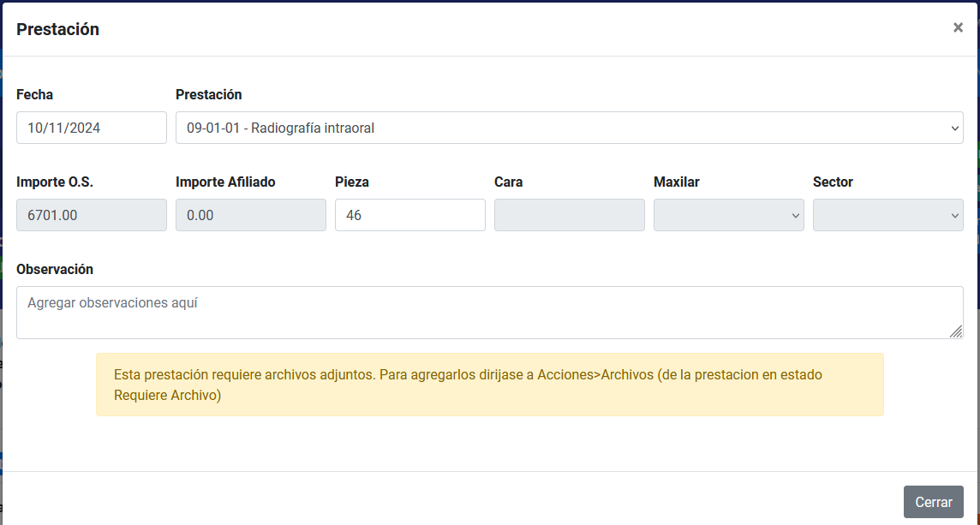Close the Prestación dialog with the X icon
The image size is (980, 525).
tap(958, 27)
